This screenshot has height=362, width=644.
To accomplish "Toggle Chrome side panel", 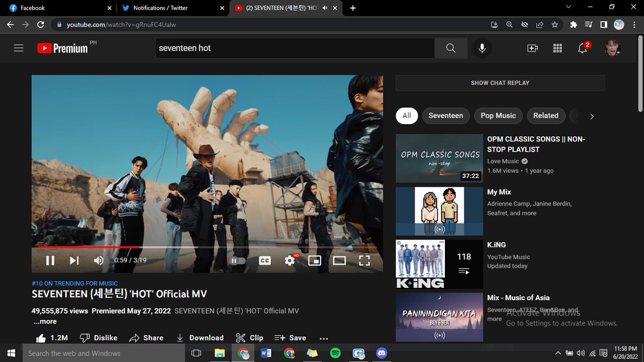I will coord(604,25).
